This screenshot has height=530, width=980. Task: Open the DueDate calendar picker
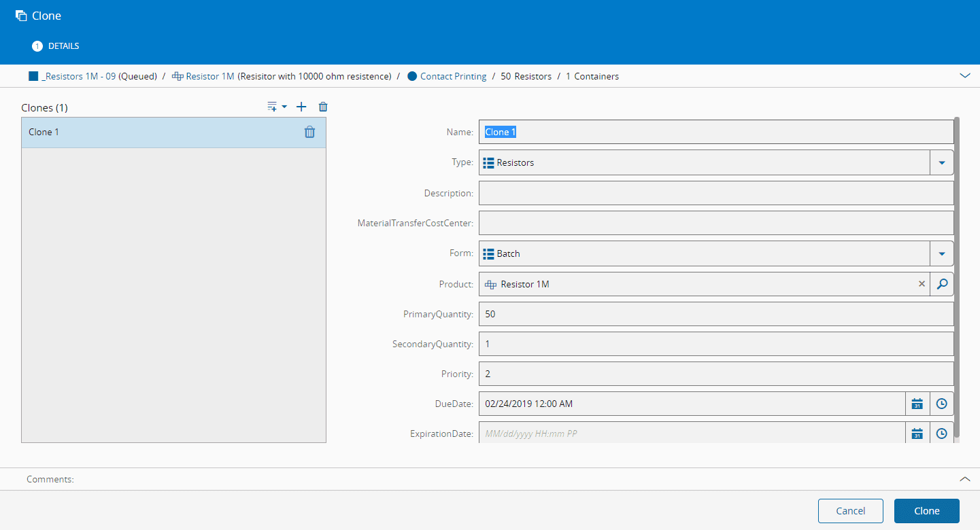917,404
